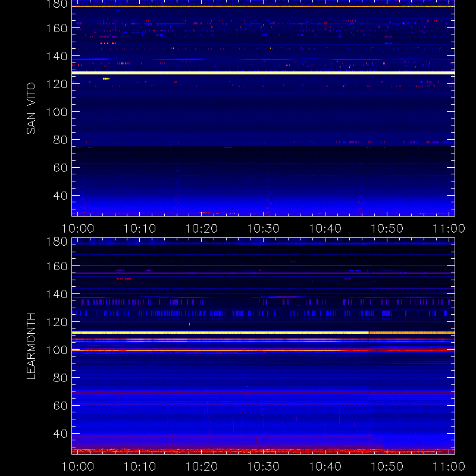
Task: Select the 60 tick label on Learmonth plot
Action: tap(60, 406)
